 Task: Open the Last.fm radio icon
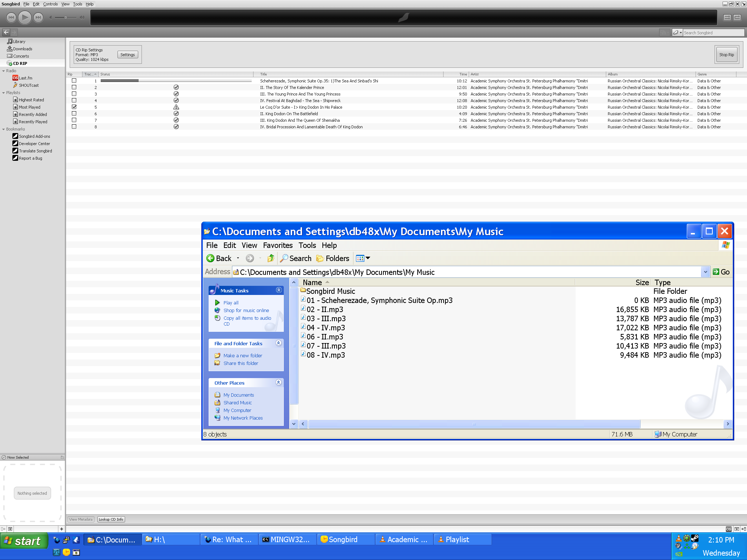[x=15, y=78]
